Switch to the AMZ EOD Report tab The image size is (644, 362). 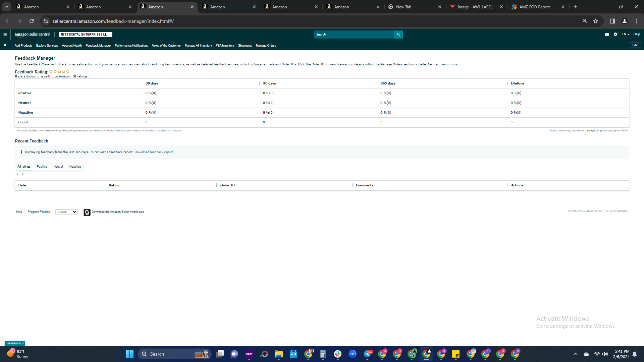coord(538,7)
